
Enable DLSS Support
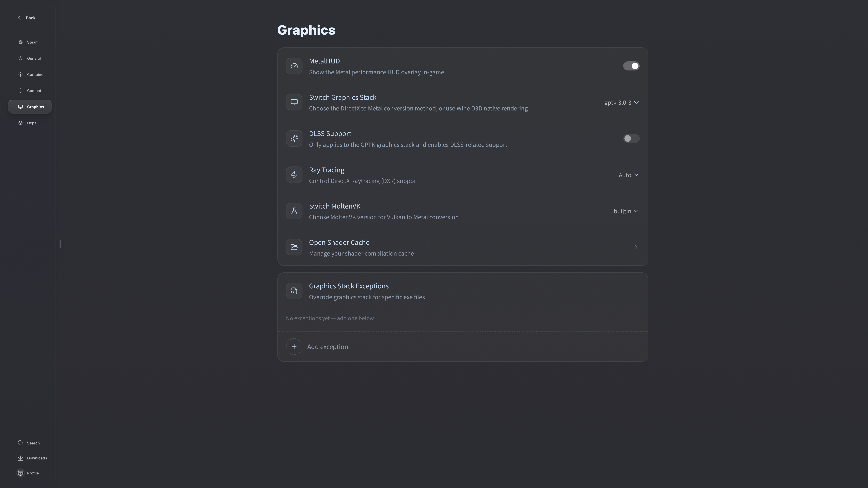click(x=631, y=138)
